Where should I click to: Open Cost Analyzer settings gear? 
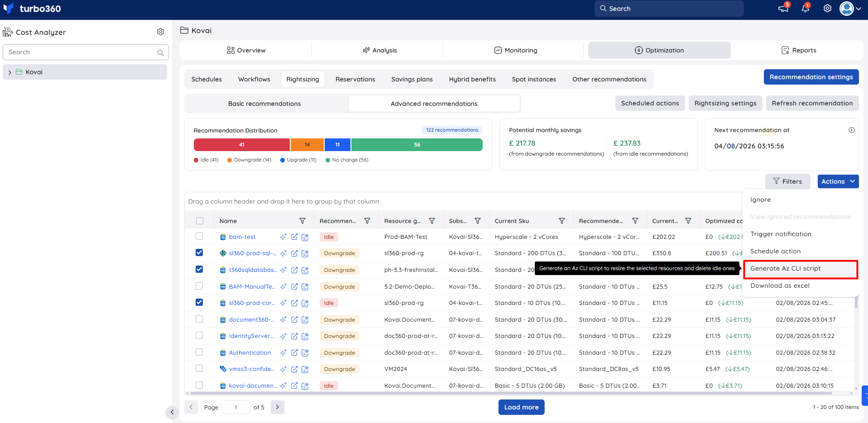[160, 32]
